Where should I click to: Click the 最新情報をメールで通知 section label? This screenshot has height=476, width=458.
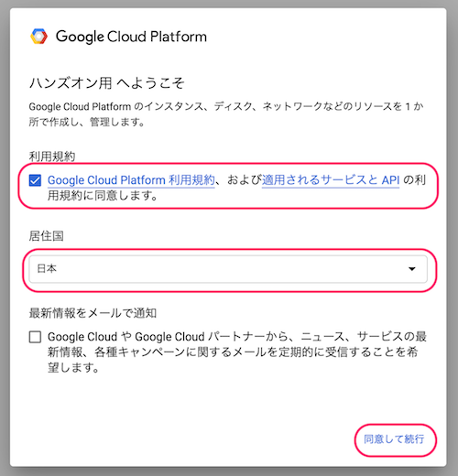tap(93, 313)
